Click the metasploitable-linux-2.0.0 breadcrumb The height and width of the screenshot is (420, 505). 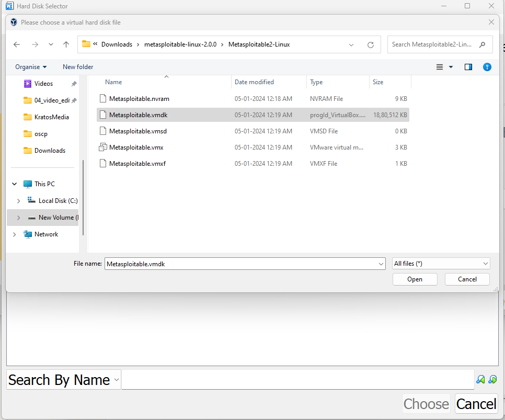tap(180, 44)
